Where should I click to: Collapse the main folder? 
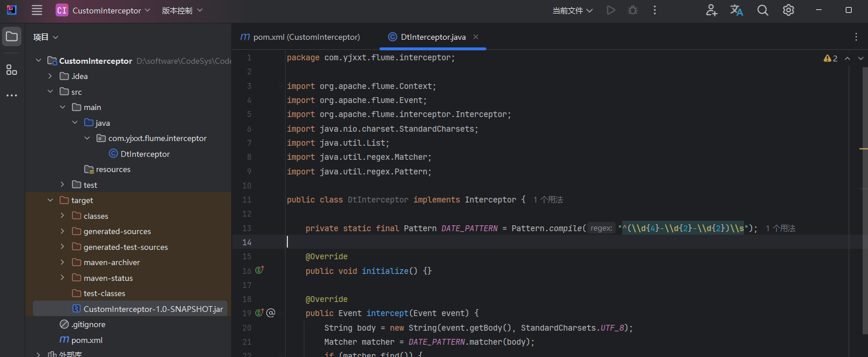click(x=63, y=107)
